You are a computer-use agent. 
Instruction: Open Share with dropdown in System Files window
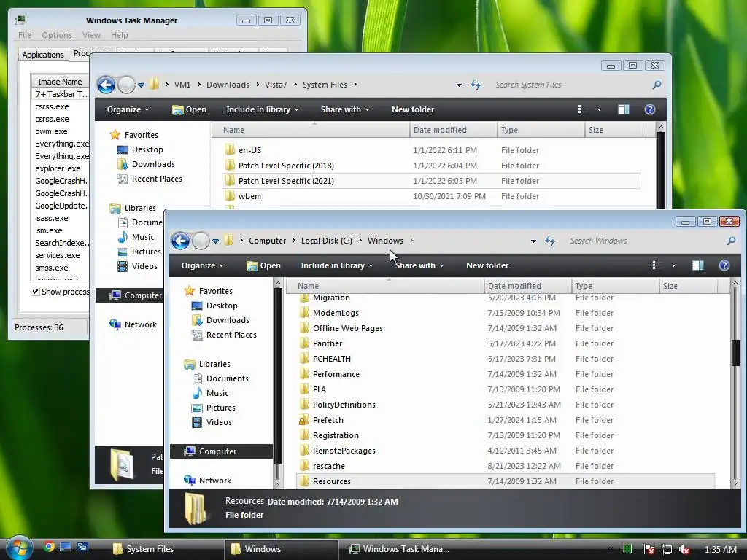click(x=345, y=109)
